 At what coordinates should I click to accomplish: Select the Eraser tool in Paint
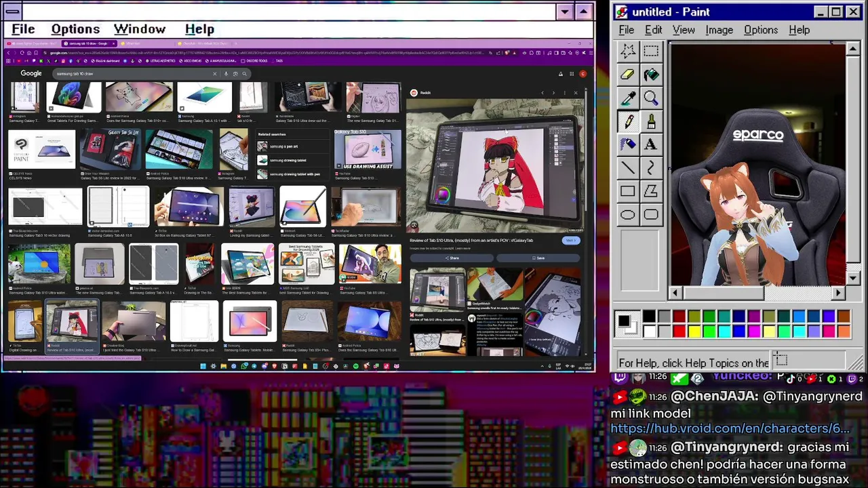pos(628,75)
